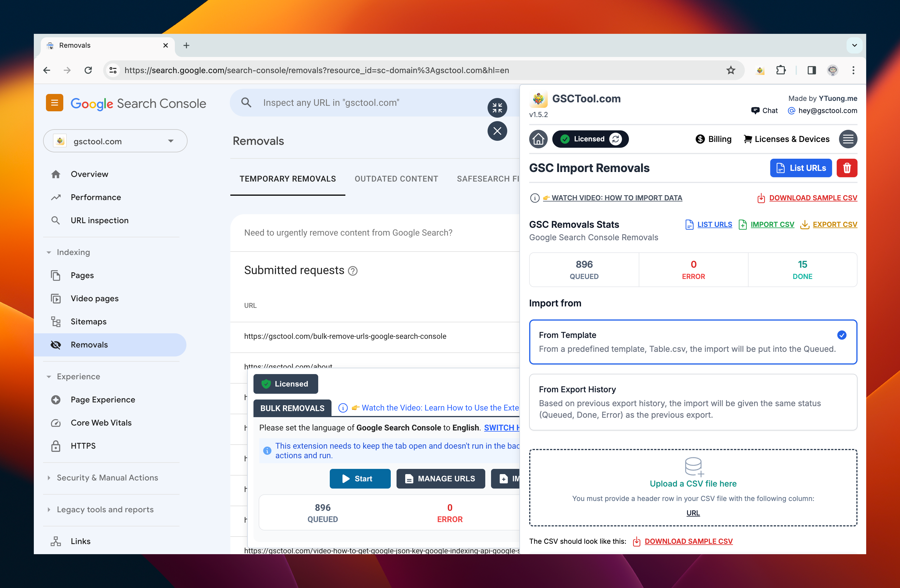Bookmark this page with star icon
The height and width of the screenshot is (588, 900).
pos(731,70)
